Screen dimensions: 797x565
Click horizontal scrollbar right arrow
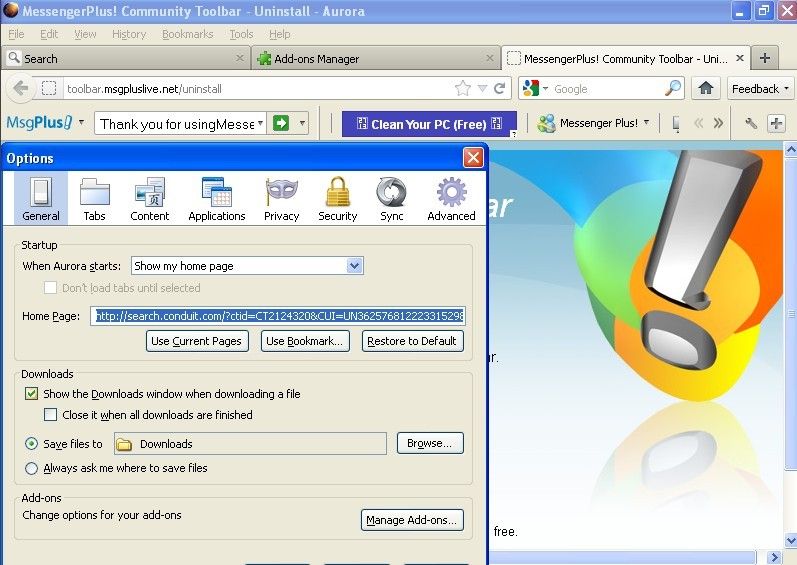774,557
